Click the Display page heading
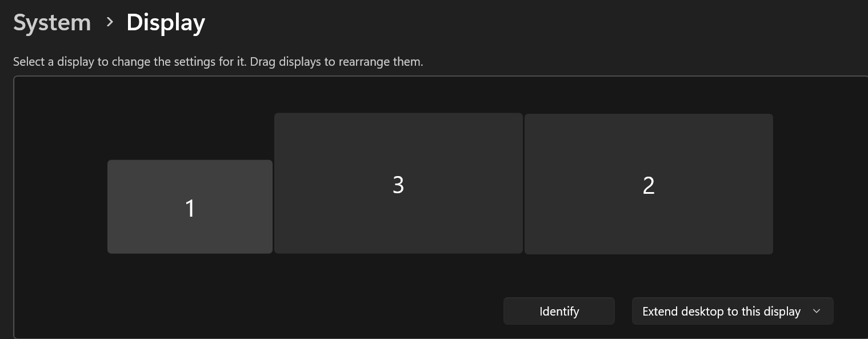 [x=166, y=23]
